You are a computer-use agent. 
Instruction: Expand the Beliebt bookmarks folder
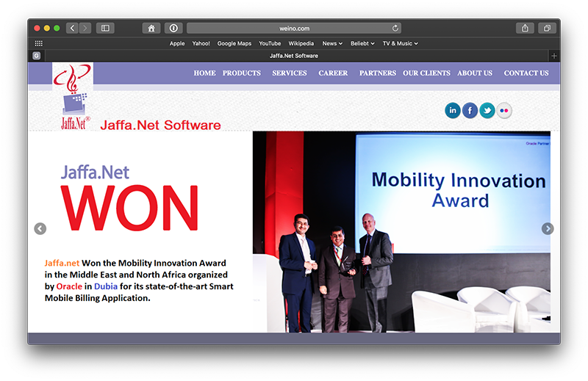click(x=362, y=43)
